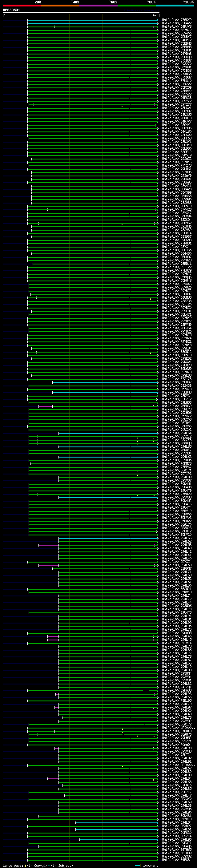Click the cyan alignment bar of UniRef100_A2Q4V2
This screenshot has width=197, height=868.
pos(92,24)
